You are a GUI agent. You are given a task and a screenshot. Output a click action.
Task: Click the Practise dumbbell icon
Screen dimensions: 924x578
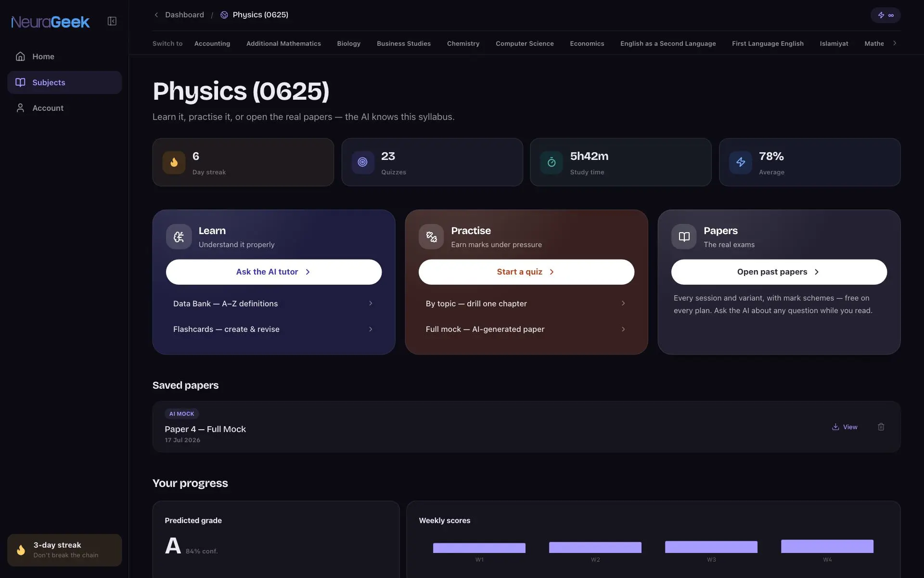pyautogui.click(x=431, y=236)
